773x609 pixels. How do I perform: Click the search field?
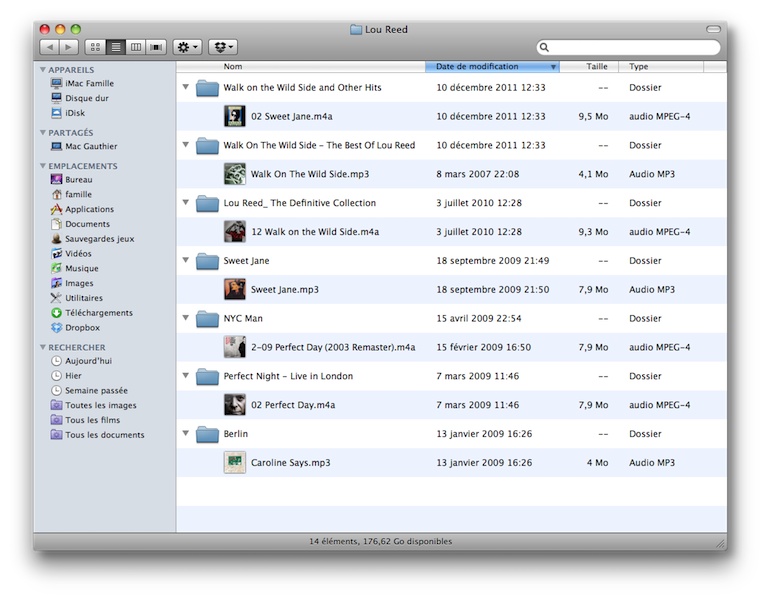click(x=629, y=47)
